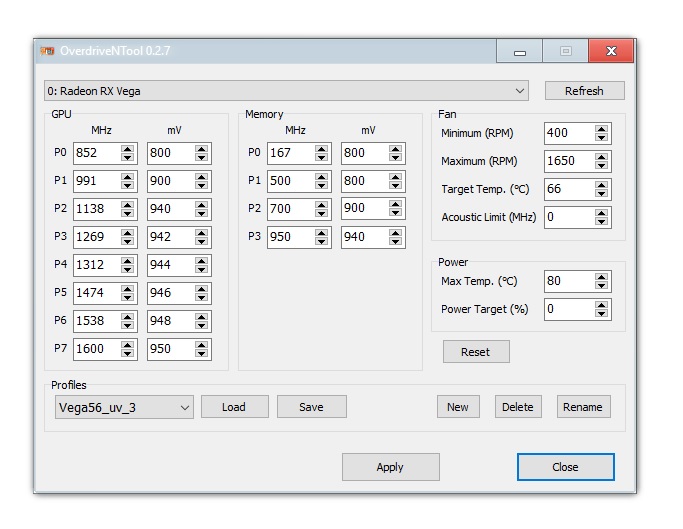Click the OverdriveNTool title bar app icon
This screenshot has width=683, height=529.
[47, 51]
